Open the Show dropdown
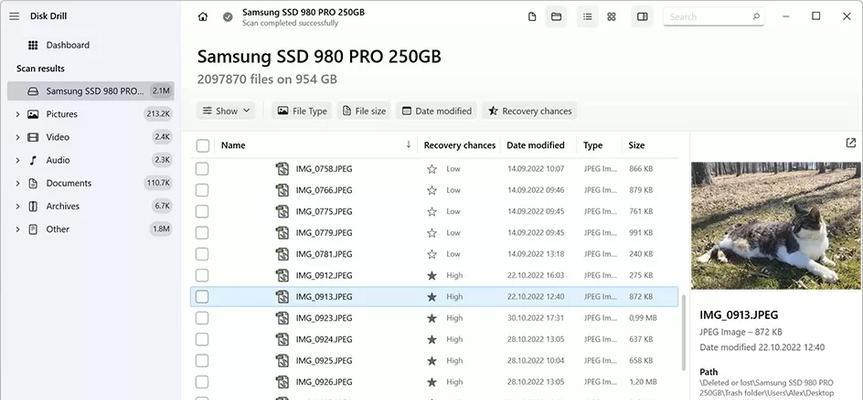Viewport: 863px width, 400px height. click(226, 111)
